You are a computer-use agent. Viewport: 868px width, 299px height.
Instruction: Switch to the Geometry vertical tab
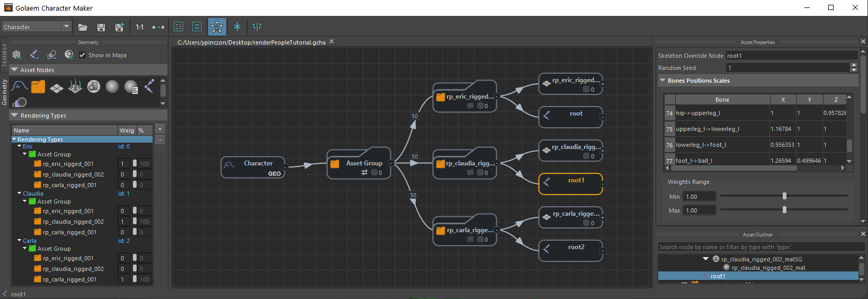[4, 92]
